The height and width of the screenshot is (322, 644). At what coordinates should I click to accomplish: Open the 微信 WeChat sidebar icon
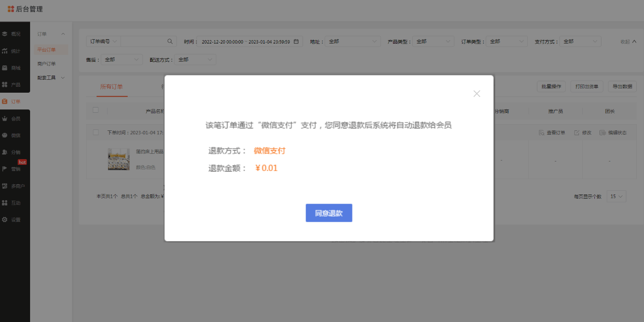coord(5,135)
